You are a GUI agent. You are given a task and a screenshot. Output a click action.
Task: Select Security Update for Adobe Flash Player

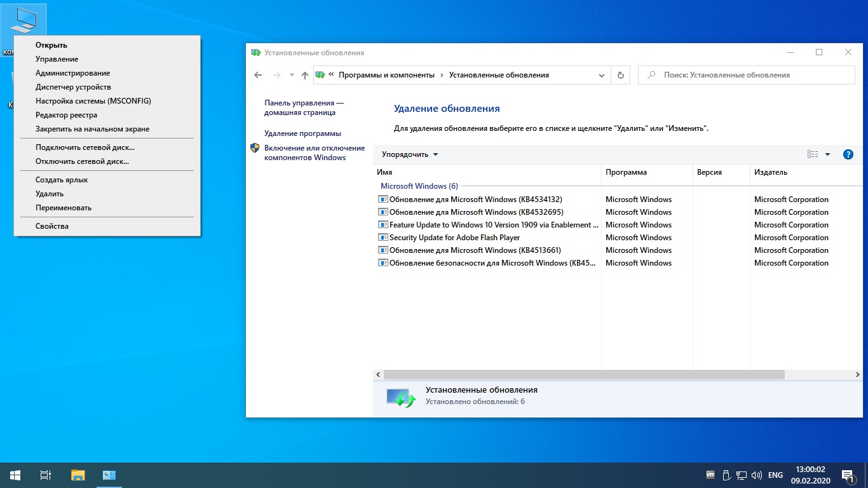(618, 238)
